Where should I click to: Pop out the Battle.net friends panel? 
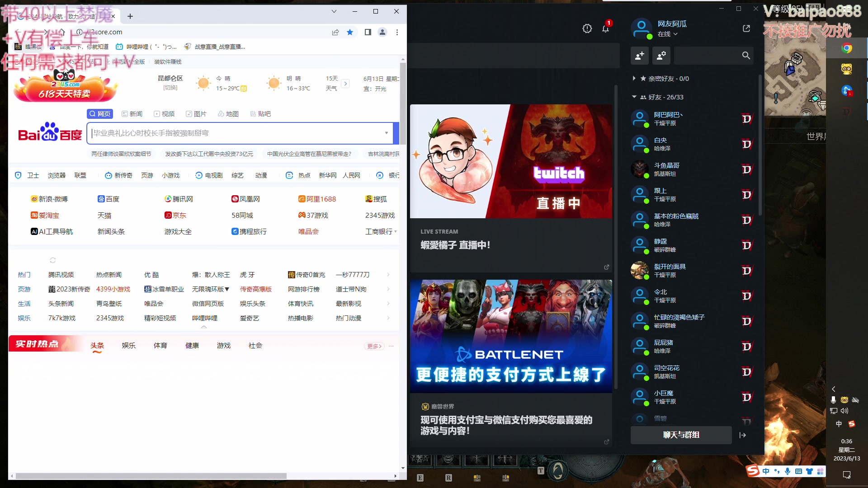[746, 28]
